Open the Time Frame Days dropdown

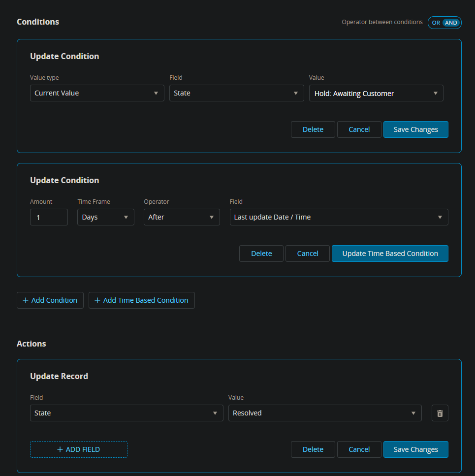[105, 217]
